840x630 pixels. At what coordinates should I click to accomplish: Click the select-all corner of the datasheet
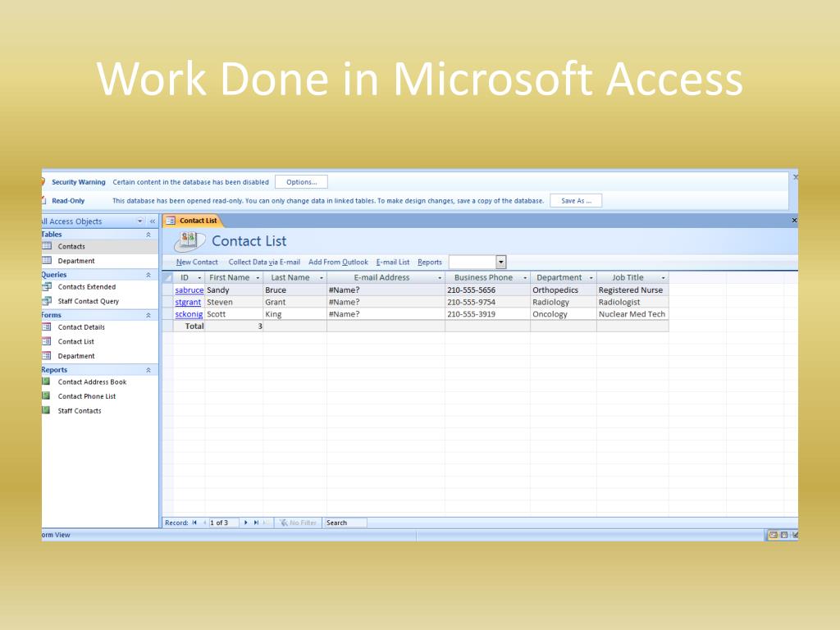pos(167,277)
